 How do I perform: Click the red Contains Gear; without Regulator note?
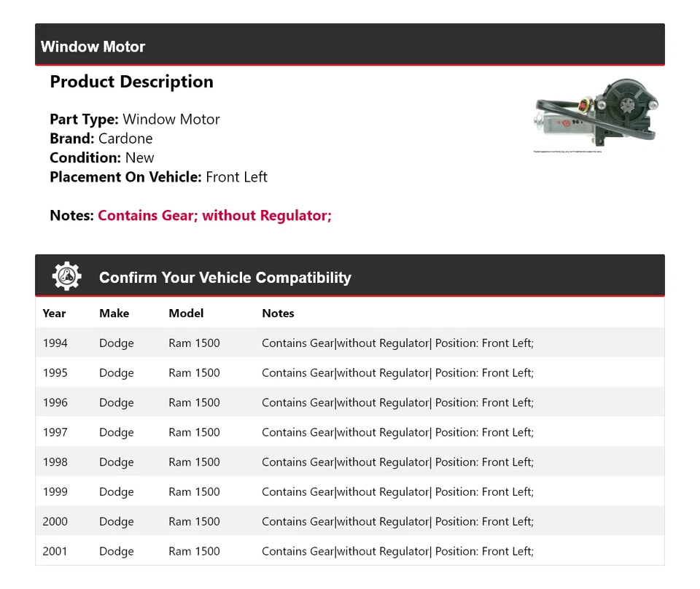(x=214, y=216)
